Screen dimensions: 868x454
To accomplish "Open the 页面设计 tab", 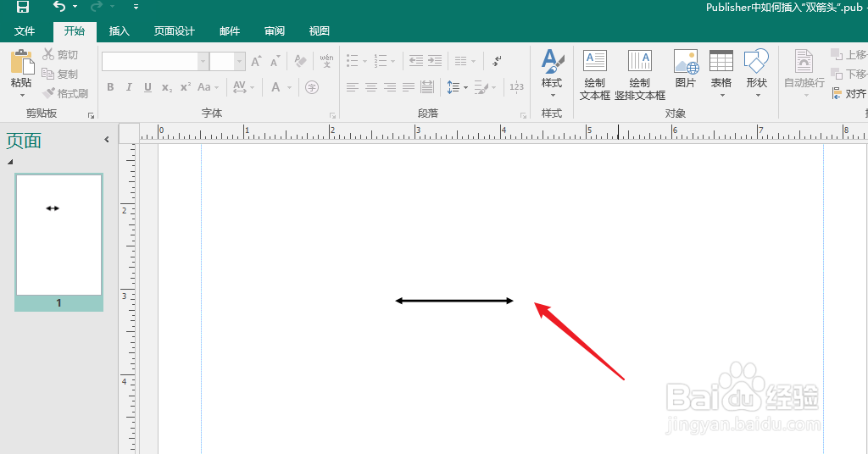I will pos(174,31).
